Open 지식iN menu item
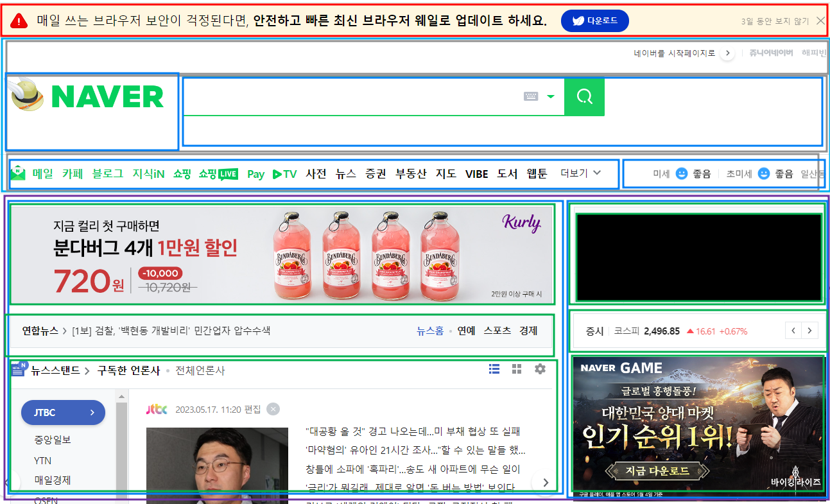Viewport: 830px width, 504px height. [x=148, y=173]
